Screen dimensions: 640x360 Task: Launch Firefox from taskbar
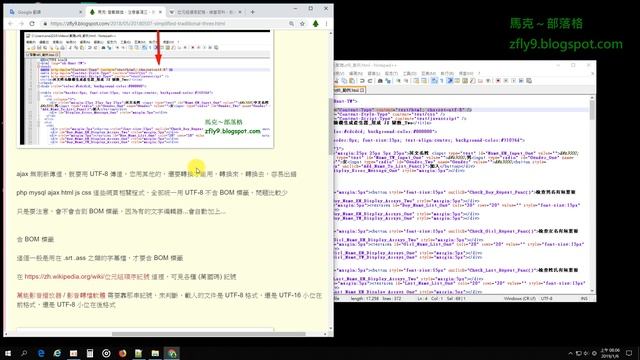pos(122,353)
